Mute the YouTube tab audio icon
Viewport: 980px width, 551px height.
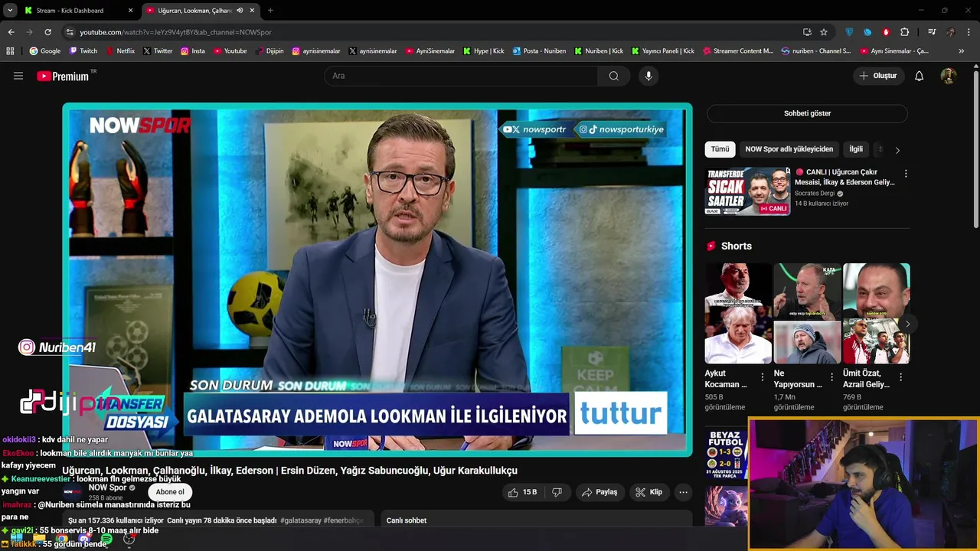(240, 11)
